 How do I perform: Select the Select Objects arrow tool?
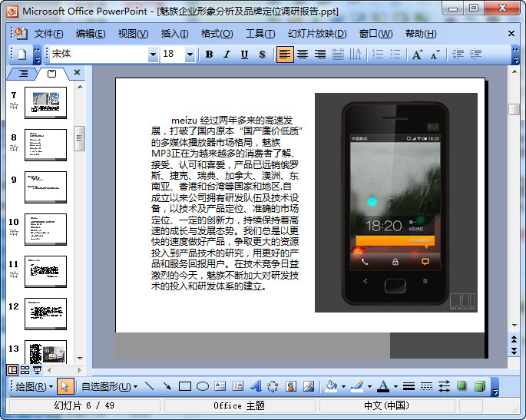pyautogui.click(x=65, y=386)
